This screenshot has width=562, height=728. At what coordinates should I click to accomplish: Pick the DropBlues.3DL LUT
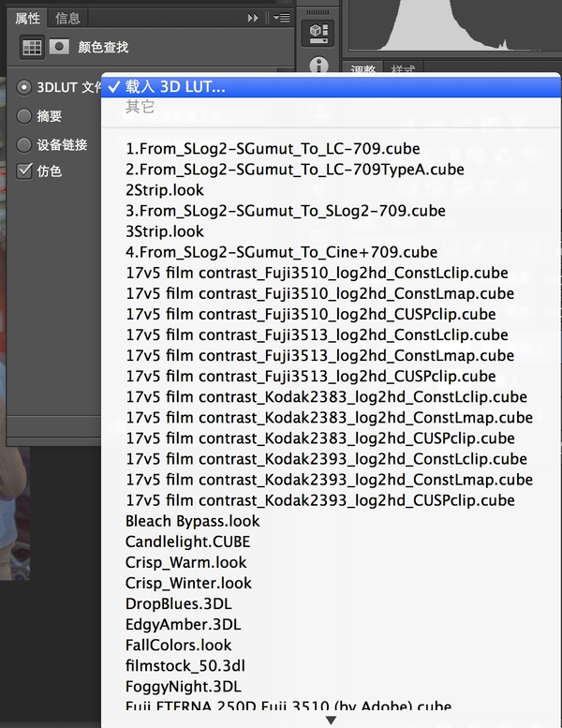331,603
